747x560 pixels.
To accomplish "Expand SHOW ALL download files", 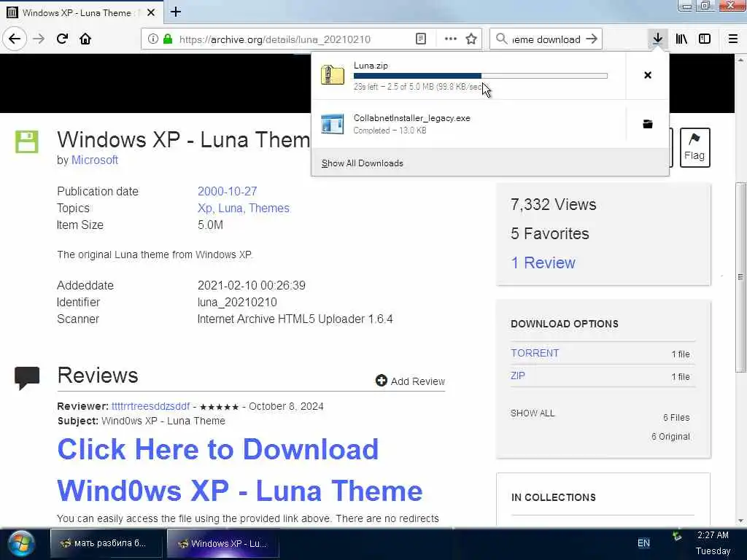I will pyautogui.click(x=533, y=413).
